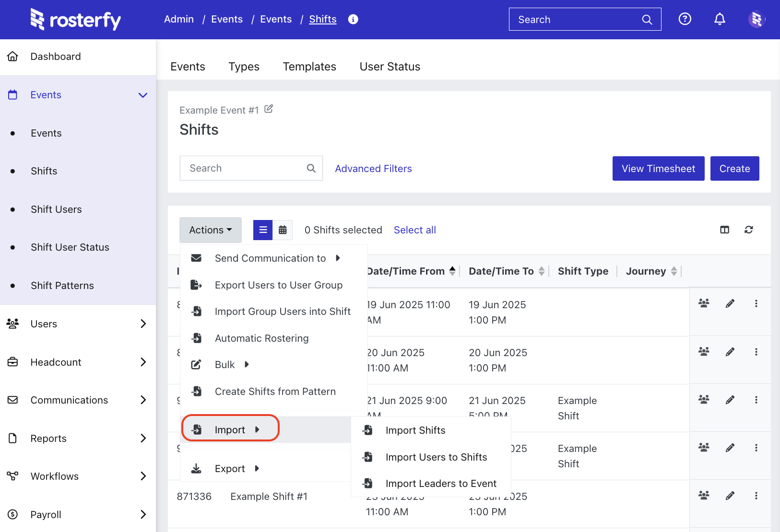Screen dimensions: 780x532
Task: Select Send Communication to menu item
Action: pos(273,258)
